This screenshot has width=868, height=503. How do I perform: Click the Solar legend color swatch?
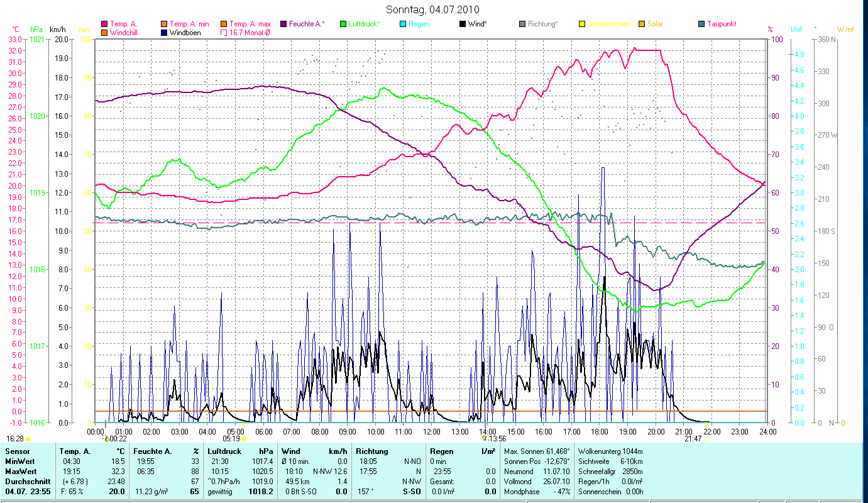coord(642,24)
